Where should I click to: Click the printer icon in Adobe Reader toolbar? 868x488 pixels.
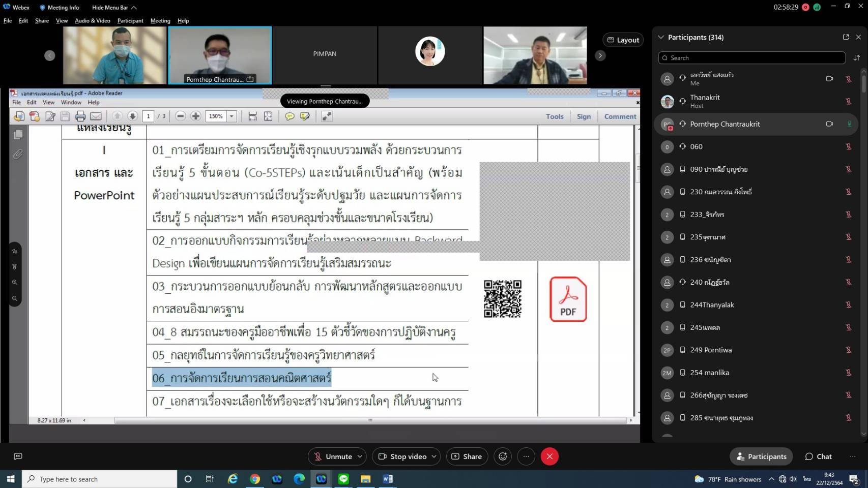tap(80, 116)
